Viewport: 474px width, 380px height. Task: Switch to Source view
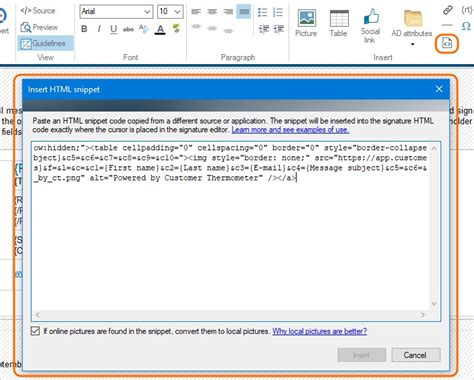click(38, 11)
